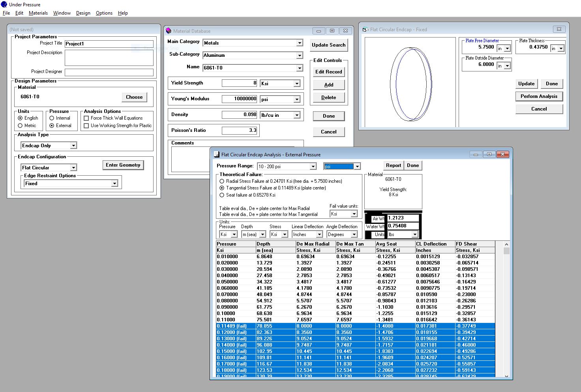Click the results table scrollbar down arrow
This screenshot has height=392, width=581.
point(506,376)
